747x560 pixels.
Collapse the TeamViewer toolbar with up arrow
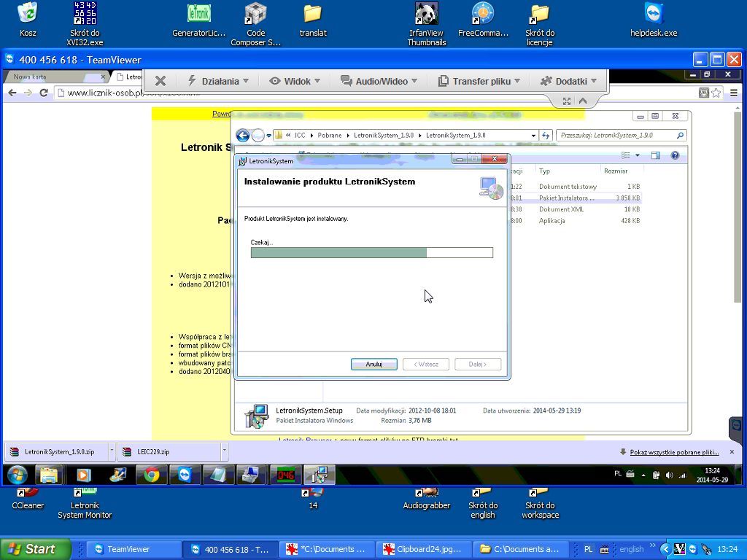tap(581, 102)
